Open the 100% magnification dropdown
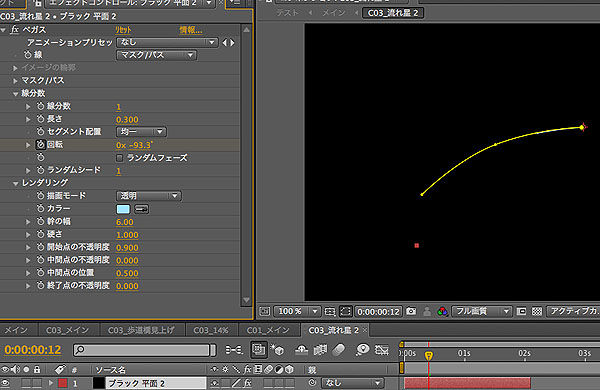 pyautogui.click(x=297, y=312)
